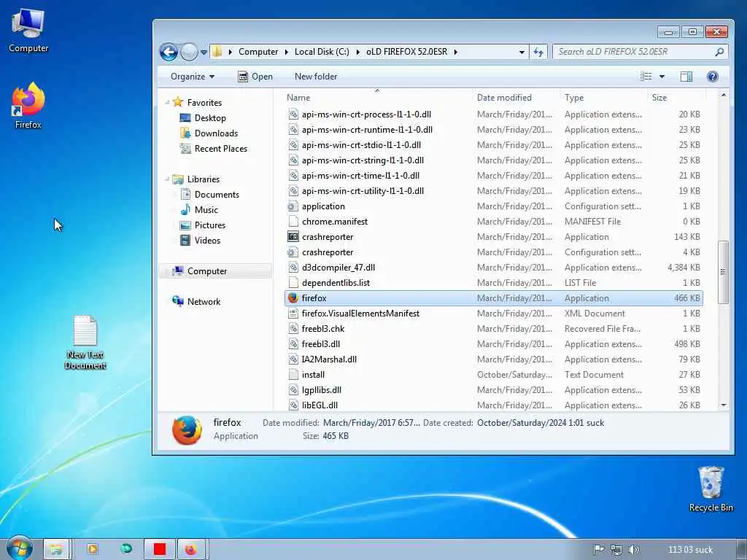Screen dimensions: 747x560
Task: Open the Music library
Action: tap(206, 209)
